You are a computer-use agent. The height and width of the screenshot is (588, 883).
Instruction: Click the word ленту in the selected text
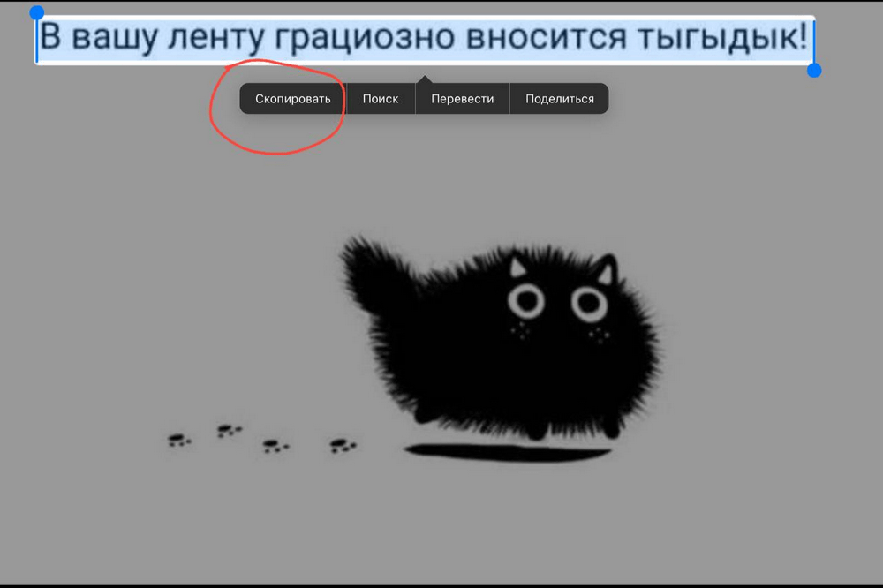[x=216, y=38]
